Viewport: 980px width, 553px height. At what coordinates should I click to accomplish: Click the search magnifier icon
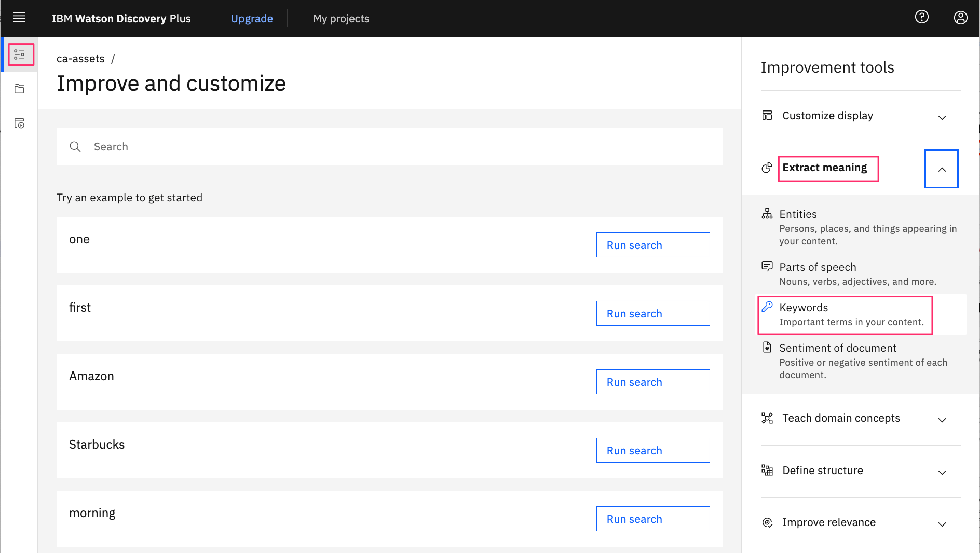pyautogui.click(x=75, y=147)
